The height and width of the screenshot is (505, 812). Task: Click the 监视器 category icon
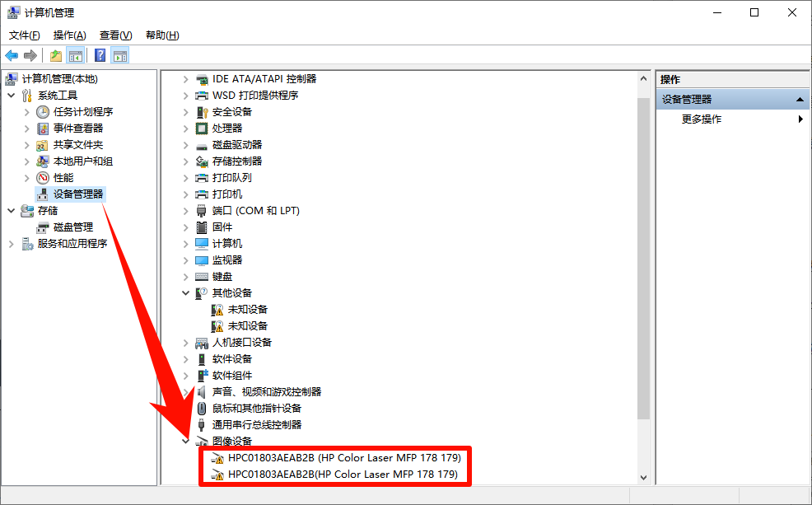click(x=202, y=260)
